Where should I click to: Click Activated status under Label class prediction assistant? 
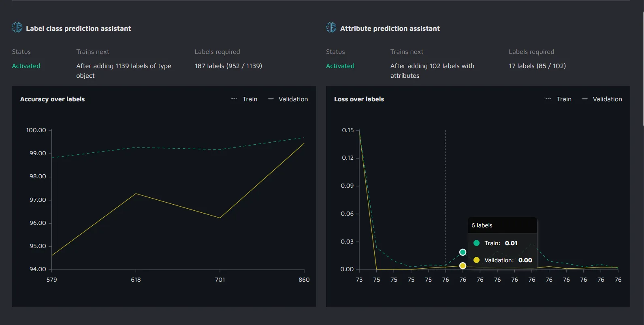(26, 66)
